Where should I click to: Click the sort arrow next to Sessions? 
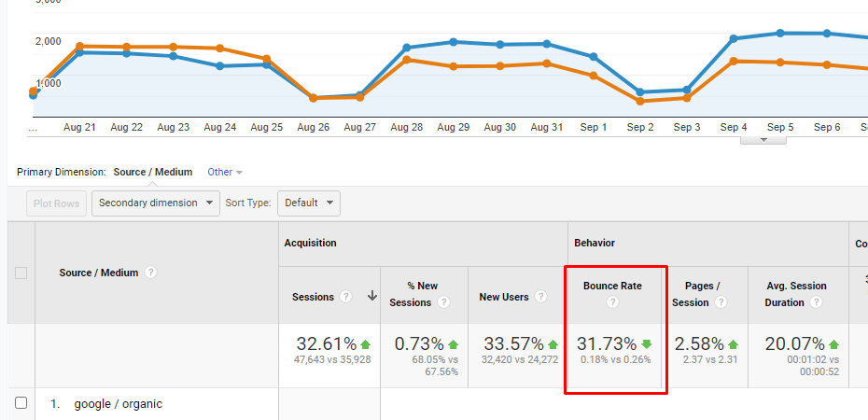click(x=371, y=297)
